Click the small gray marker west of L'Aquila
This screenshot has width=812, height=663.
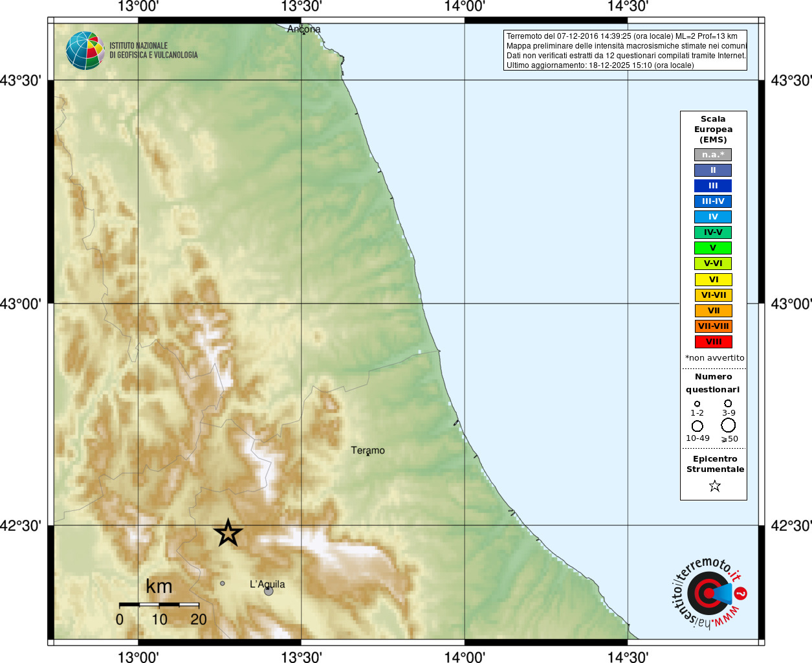223,583
